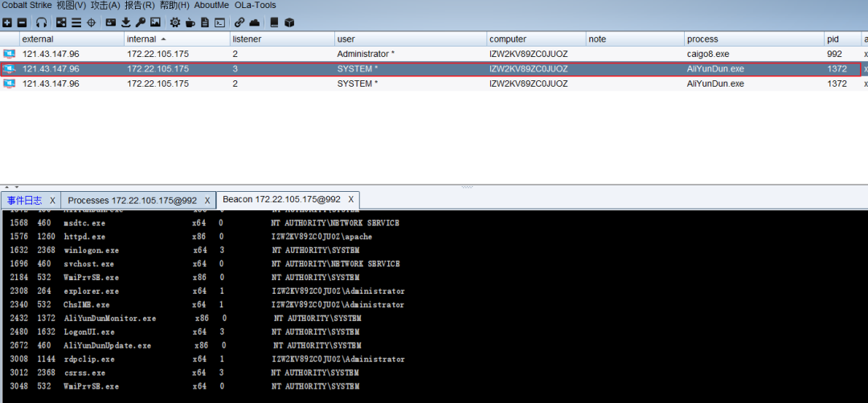868x403 pixels.
Task: Switch to the session table list icon
Action: 76,22
